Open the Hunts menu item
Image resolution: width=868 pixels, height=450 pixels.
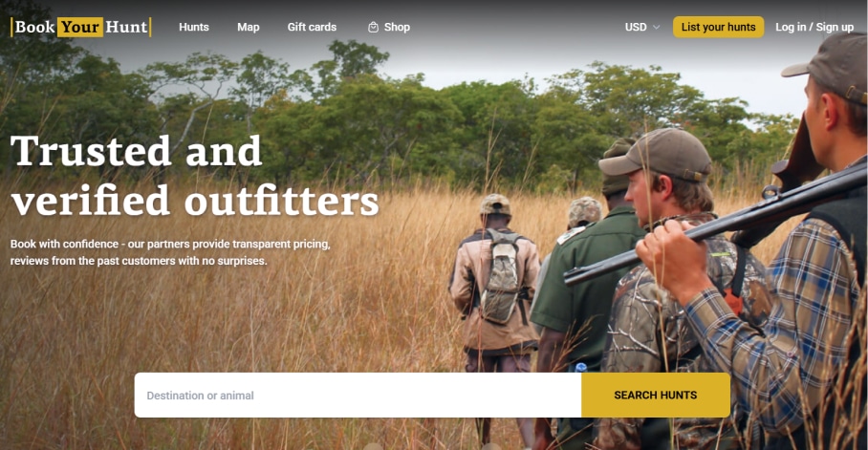[x=194, y=27]
